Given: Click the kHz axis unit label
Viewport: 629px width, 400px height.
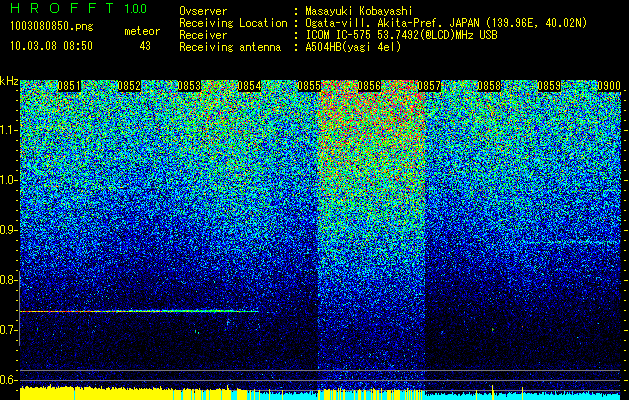Looking at the screenshot, I should (x=9, y=81).
